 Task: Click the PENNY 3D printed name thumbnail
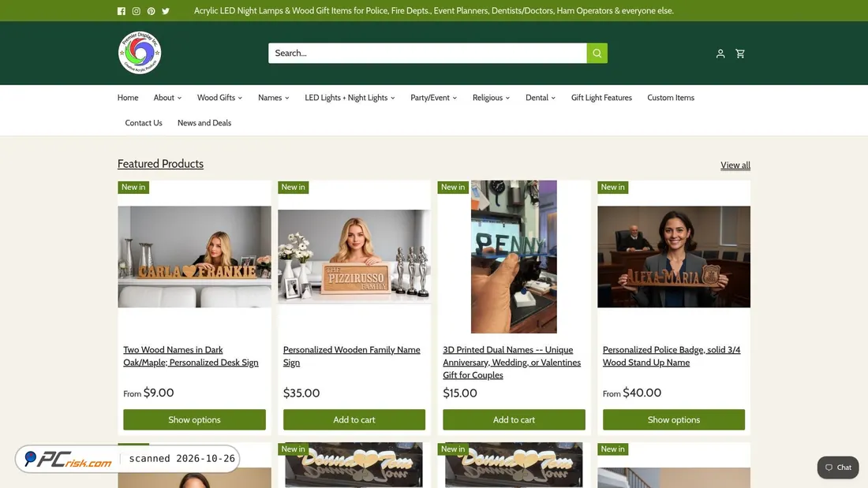pyautogui.click(x=514, y=257)
